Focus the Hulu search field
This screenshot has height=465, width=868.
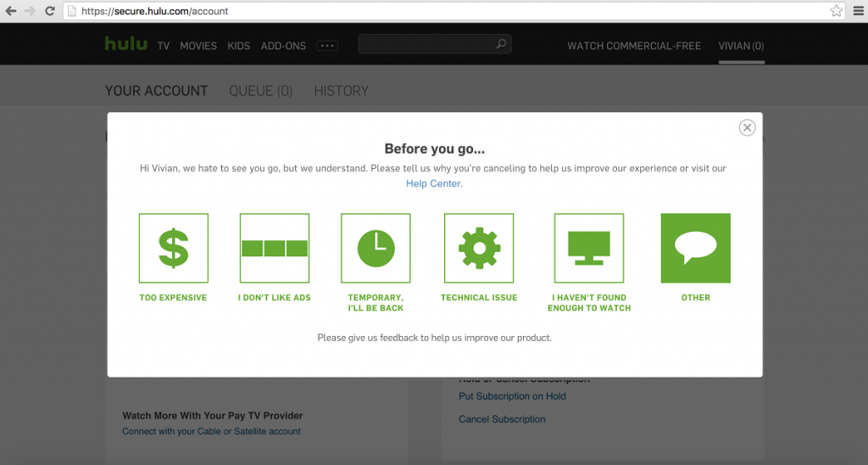(435, 44)
